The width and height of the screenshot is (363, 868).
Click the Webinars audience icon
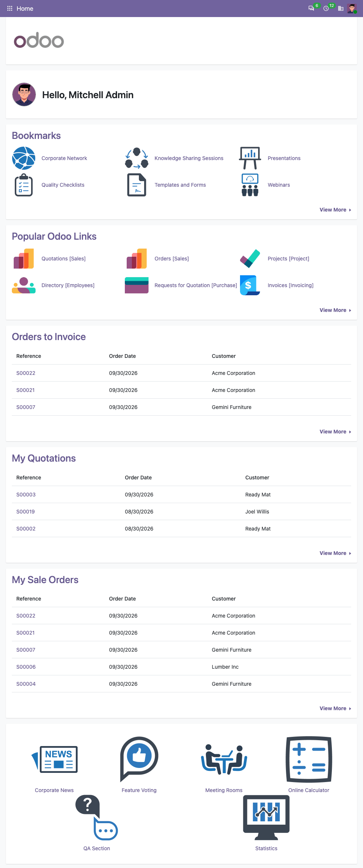coord(250,185)
